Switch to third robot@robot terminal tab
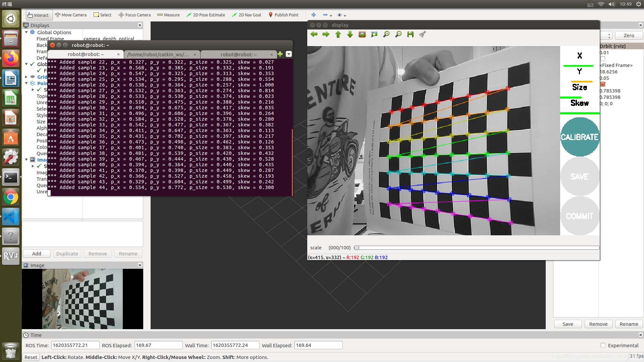Image resolution: width=644 pixels, height=362 pixels. 238,54
